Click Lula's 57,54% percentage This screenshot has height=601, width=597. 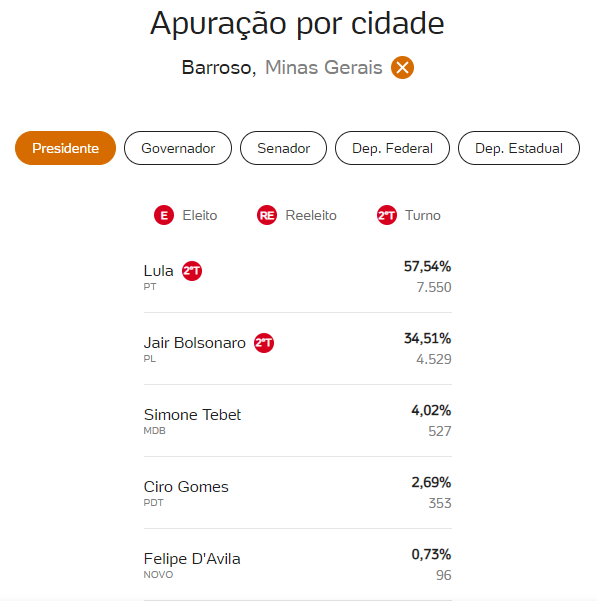click(427, 266)
